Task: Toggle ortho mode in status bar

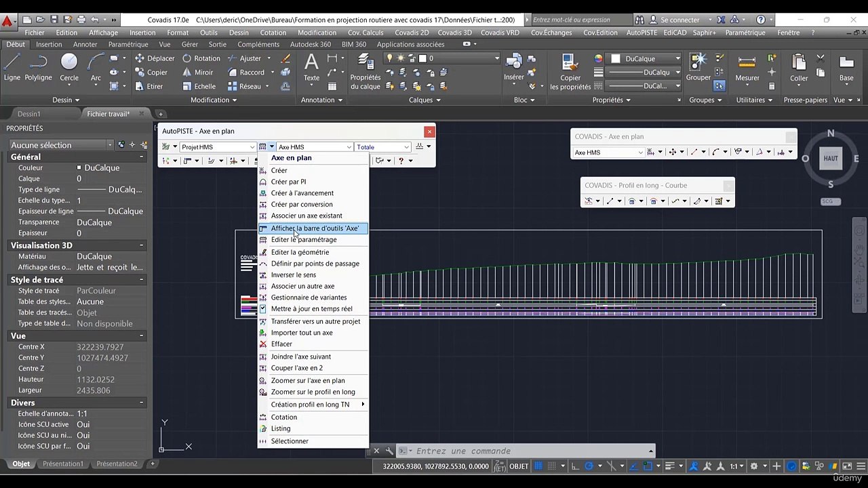Action: pyautogui.click(x=575, y=466)
